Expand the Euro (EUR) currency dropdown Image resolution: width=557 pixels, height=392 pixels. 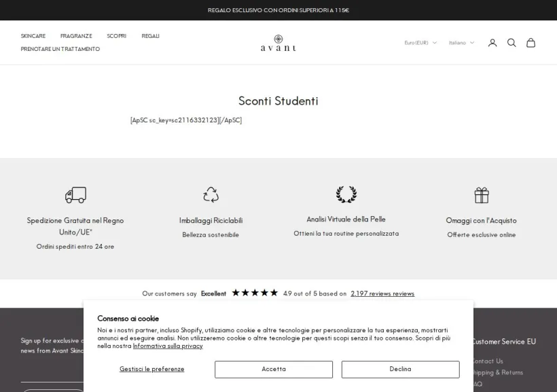[x=420, y=43]
